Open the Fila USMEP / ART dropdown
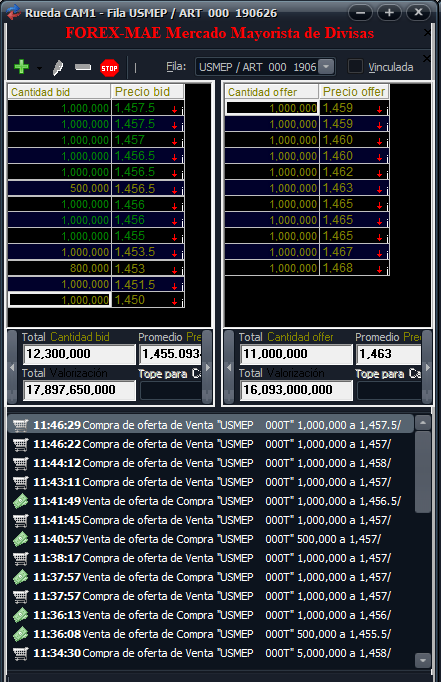The width and height of the screenshot is (441, 682). (x=326, y=67)
